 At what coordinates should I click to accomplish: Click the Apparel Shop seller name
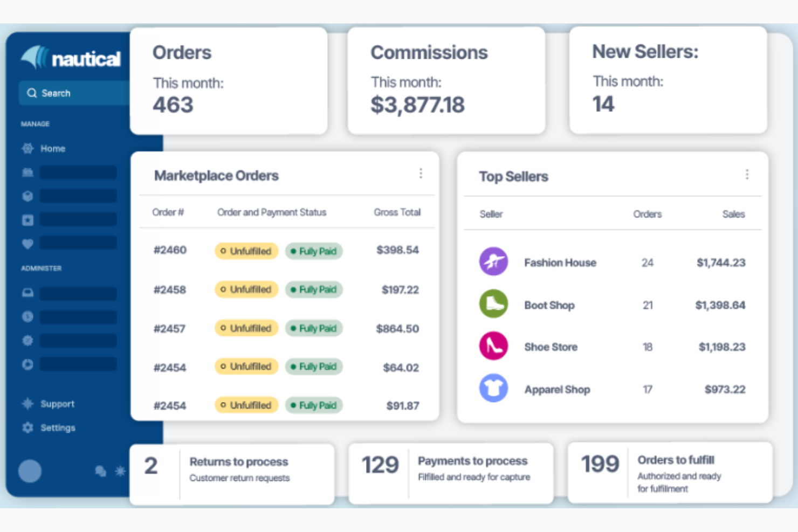(x=557, y=389)
